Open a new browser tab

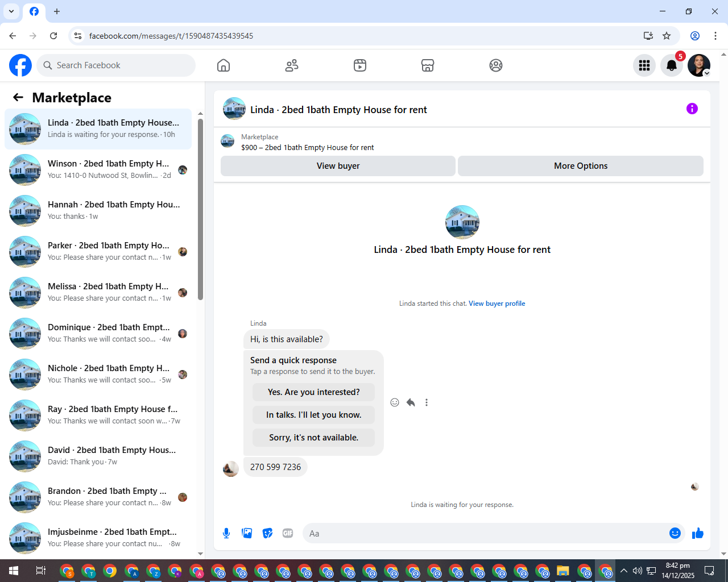57,11
